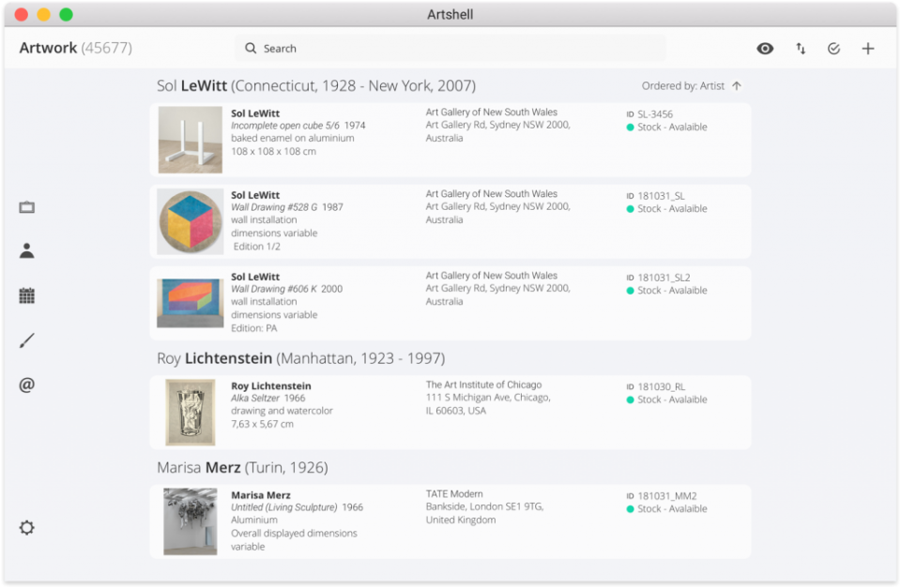Enable selection mode with the checkmark icon
Screen dimensions: 901x588
833,48
